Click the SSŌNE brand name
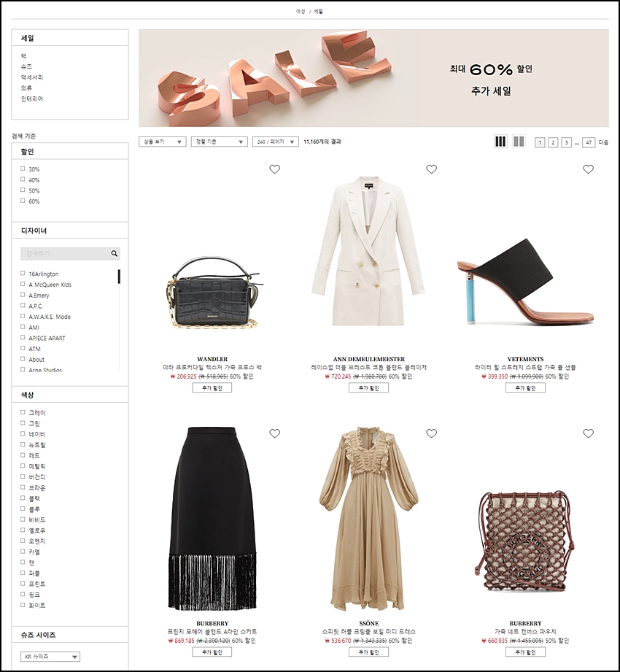Screen dimensions: 620x672 [x=369, y=623]
